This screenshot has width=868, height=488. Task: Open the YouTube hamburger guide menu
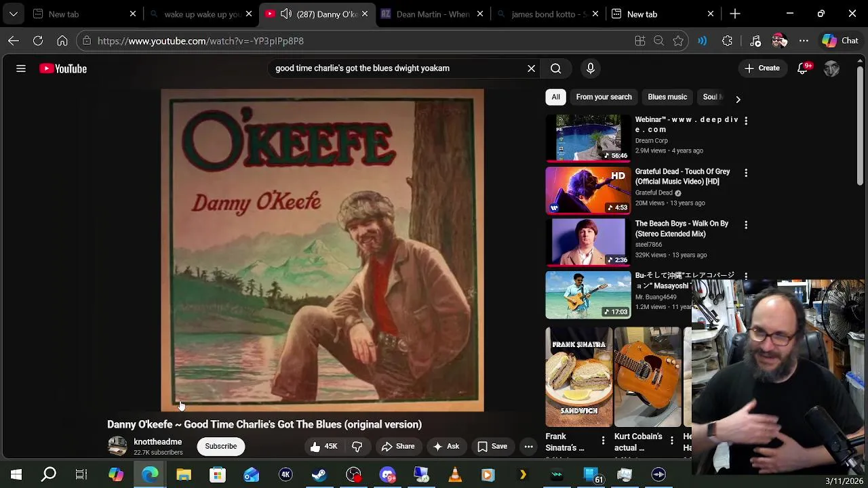coord(21,68)
